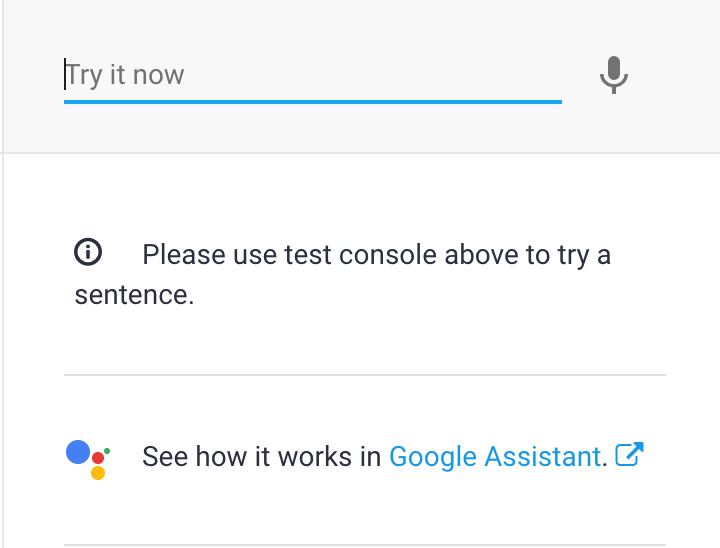Click the "Please use test console" message text
Screen dimensions: 720x548
pyautogui.click(x=376, y=255)
